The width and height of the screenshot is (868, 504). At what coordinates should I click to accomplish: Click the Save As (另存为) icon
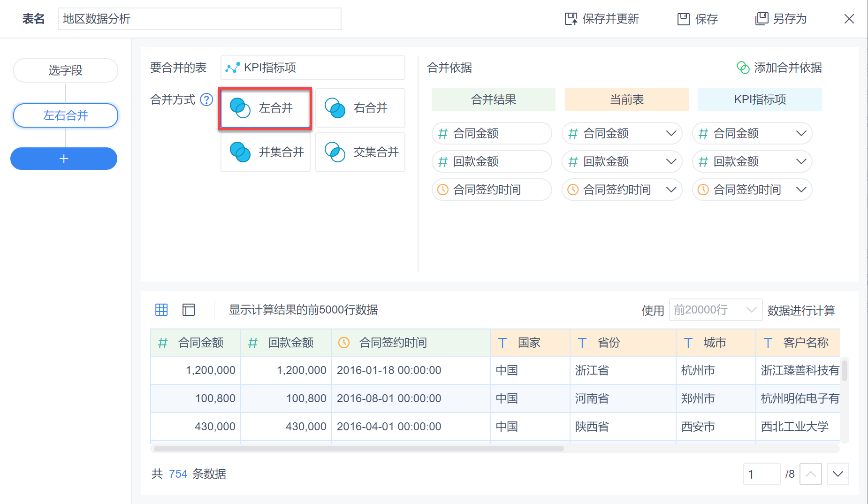[x=761, y=19]
